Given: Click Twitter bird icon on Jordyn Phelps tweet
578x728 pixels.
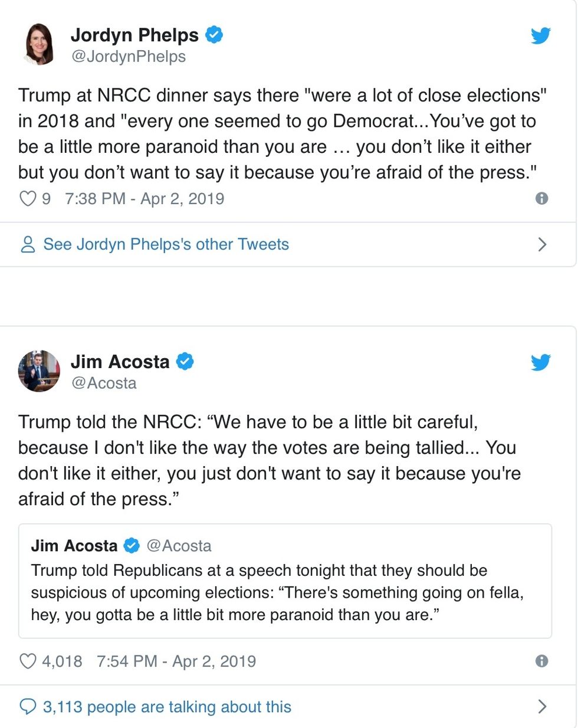Looking at the screenshot, I should (x=540, y=36).
